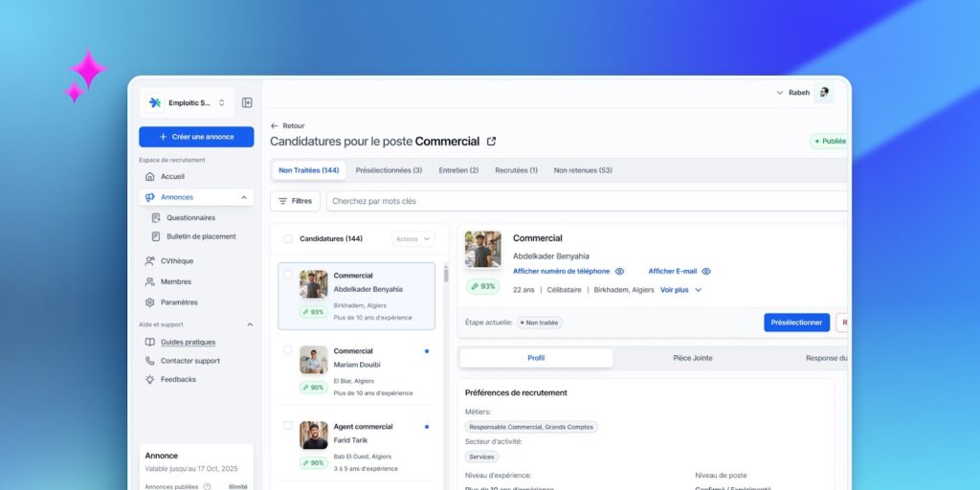This screenshot has height=490, width=980.
Task: Reveal phone number with the eye icon
Action: (x=619, y=272)
